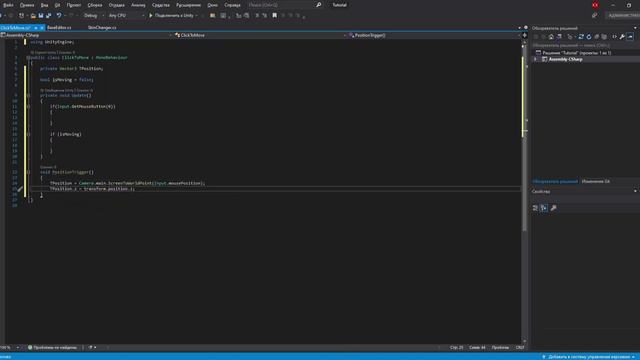Click Sync with Active Document icon

tap(581, 37)
